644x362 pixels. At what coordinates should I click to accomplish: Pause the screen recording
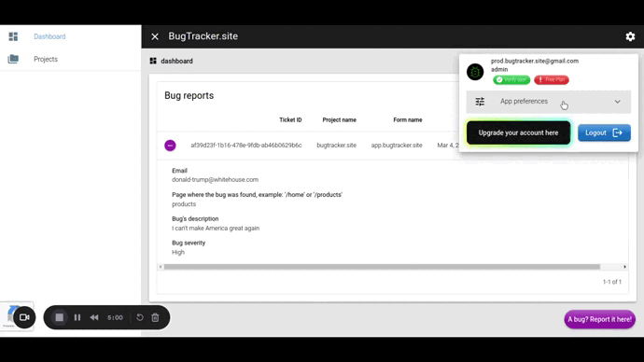[x=77, y=317]
